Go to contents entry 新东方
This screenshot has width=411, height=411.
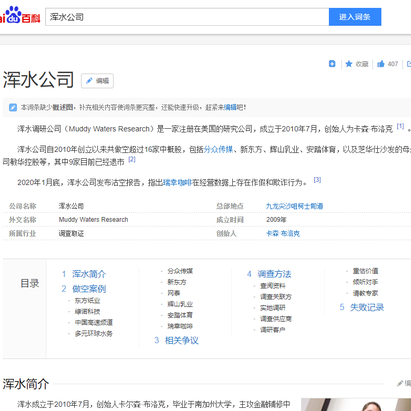click(177, 282)
